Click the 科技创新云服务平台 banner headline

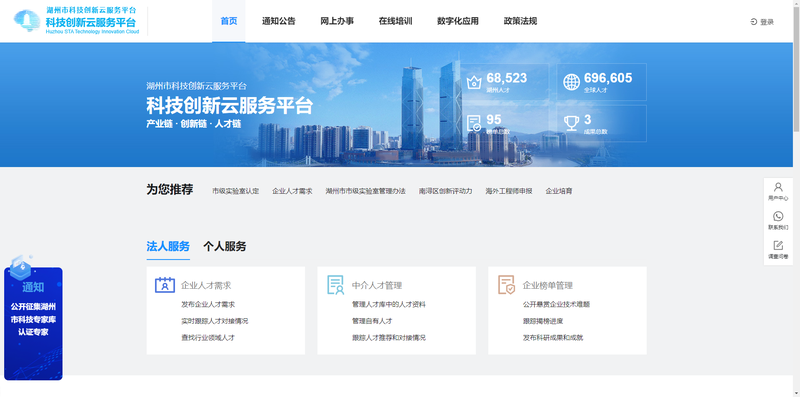(x=230, y=106)
